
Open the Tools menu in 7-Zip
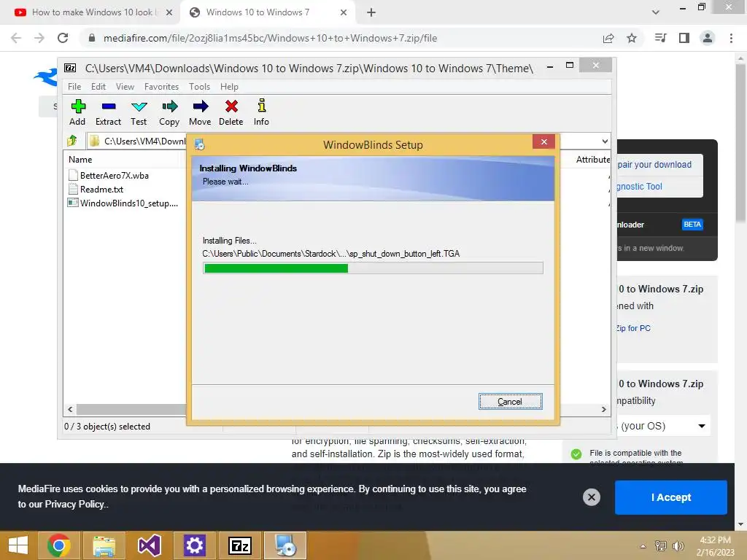(199, 87)
